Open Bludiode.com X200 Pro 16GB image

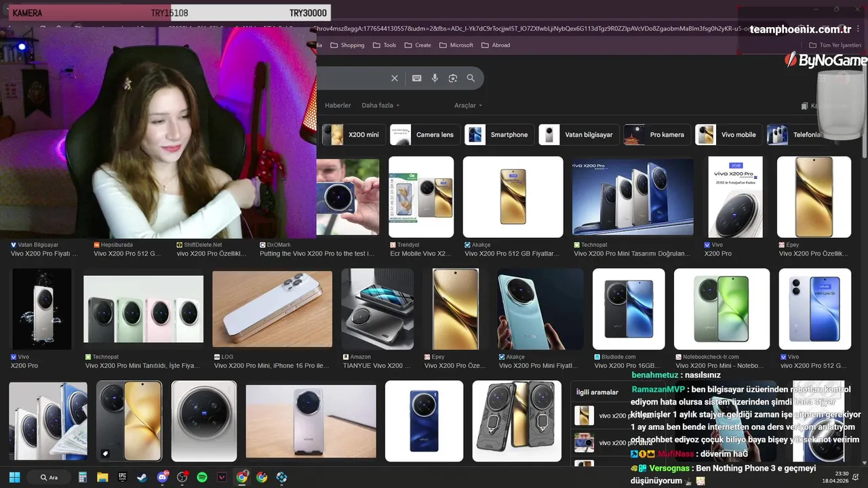[629, 309]
